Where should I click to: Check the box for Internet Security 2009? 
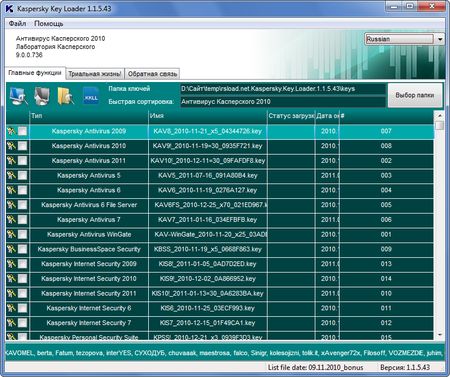click(22, 264)
